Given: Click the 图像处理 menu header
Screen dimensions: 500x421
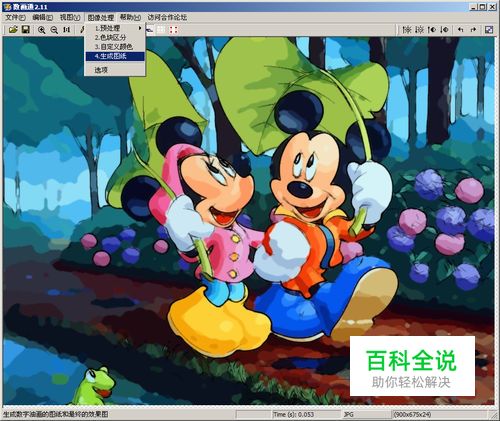Looking at the screenshot, I should click(101, 17).
